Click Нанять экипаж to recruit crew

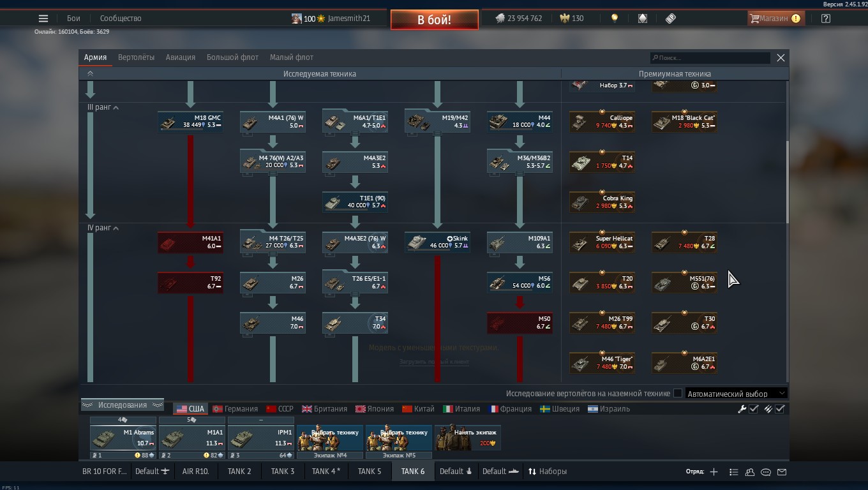(468, 438)
